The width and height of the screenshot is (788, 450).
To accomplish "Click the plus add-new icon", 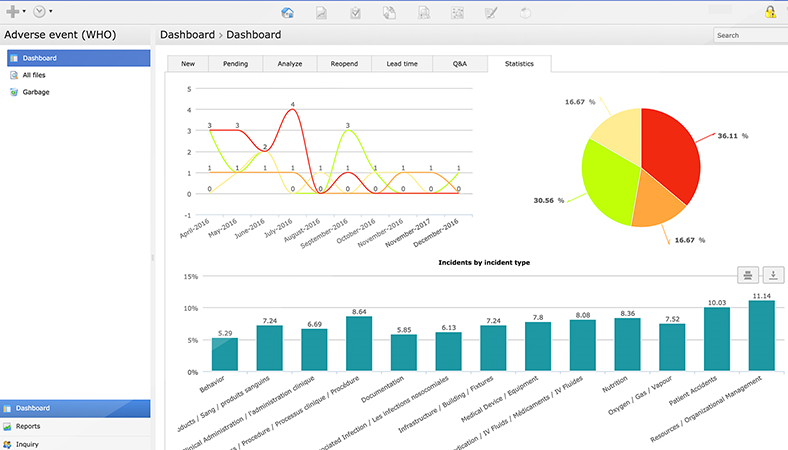I will click(x=13, y=11).
